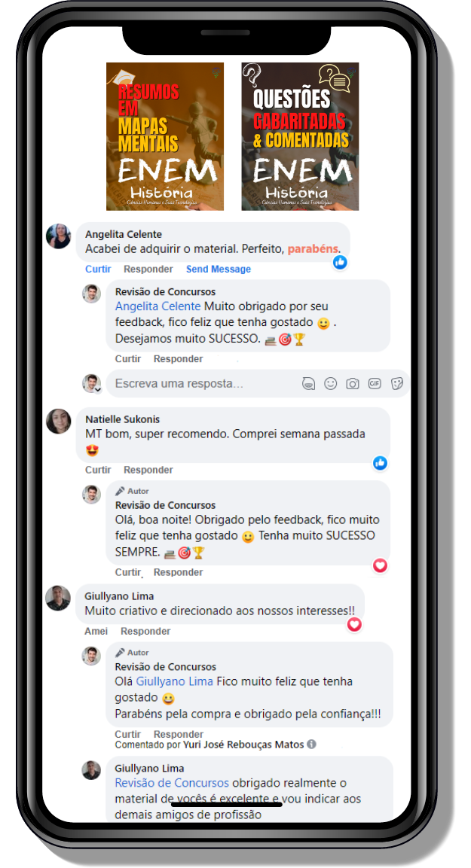Switch commenting profile via reply box avatar
The height and width of the screenshot is (868, 471).
(91, 383)
